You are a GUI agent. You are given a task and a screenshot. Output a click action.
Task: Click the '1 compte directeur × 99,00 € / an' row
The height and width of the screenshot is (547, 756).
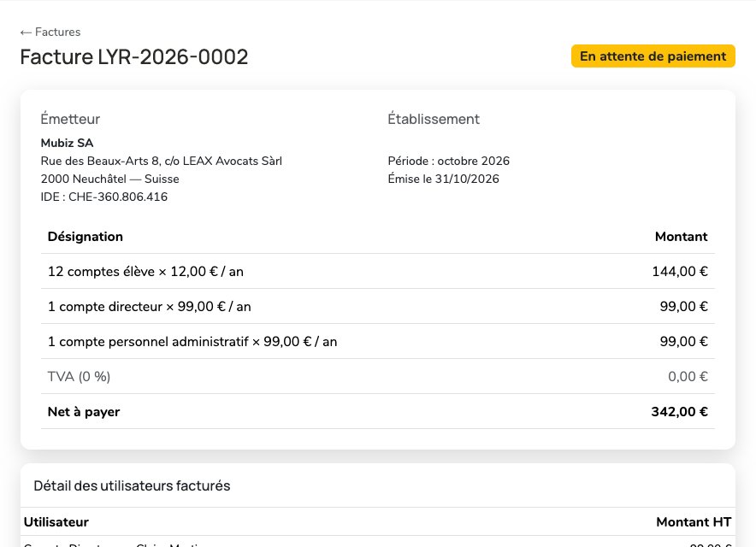click(x=378, y=307)
